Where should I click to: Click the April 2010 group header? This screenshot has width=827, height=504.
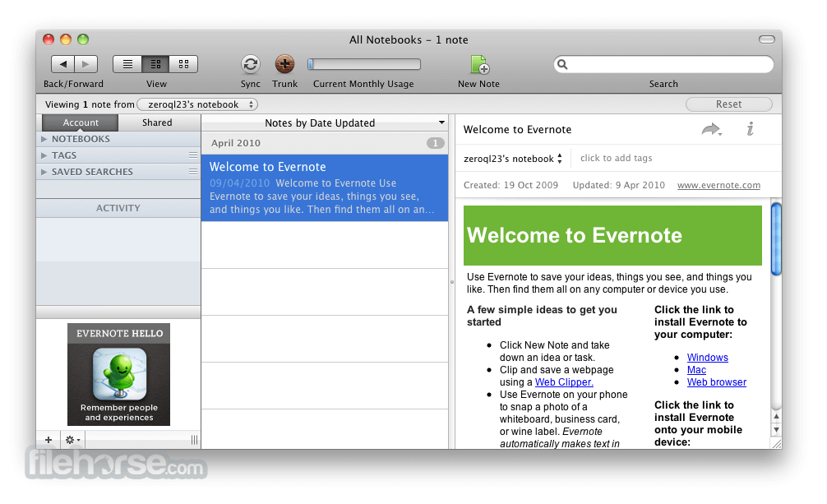pos(325,143)
